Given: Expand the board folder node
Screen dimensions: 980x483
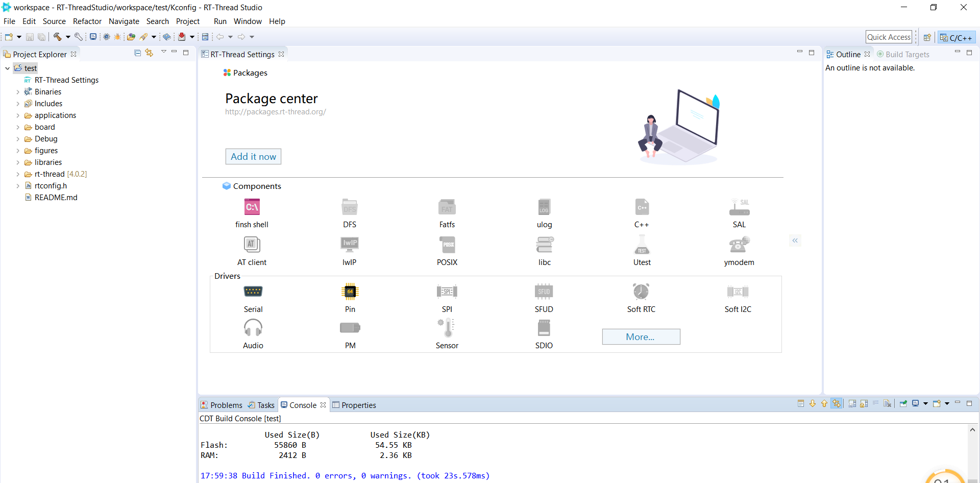Looking at the screenshot, I should pos(18,127).
